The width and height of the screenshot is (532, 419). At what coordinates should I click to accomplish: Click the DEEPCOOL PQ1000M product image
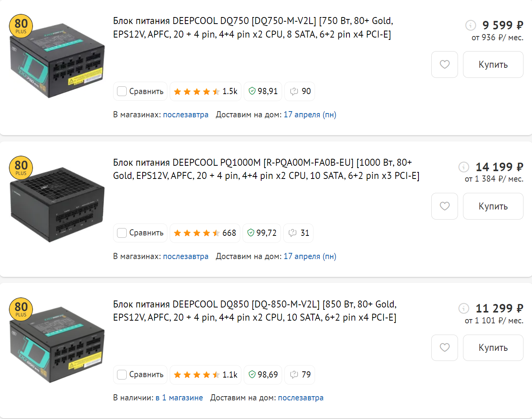click(x=57, y=204)
